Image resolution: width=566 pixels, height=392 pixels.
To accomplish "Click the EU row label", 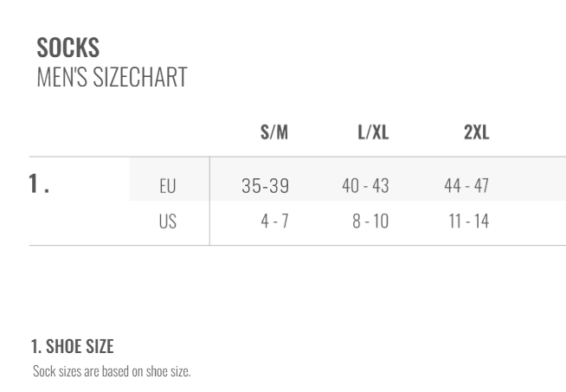I will coord(168,185).
